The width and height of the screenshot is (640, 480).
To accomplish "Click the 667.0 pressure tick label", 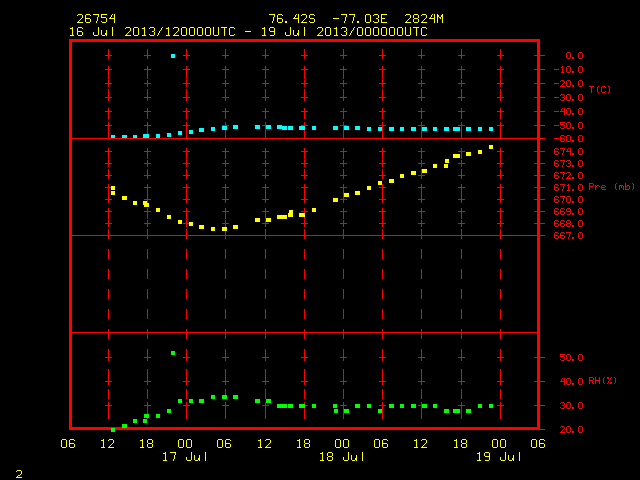I will [568, 236].
